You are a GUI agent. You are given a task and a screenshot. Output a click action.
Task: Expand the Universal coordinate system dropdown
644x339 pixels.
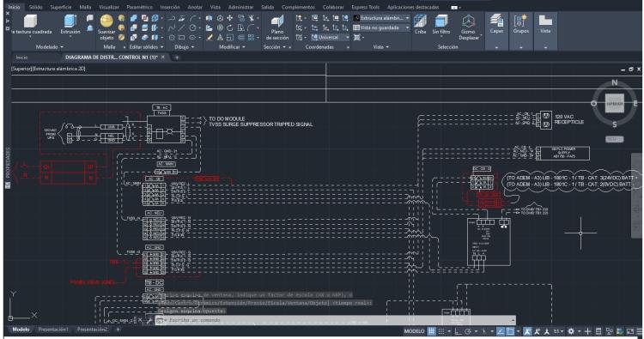pyautogui.click(x=331, y=38)
